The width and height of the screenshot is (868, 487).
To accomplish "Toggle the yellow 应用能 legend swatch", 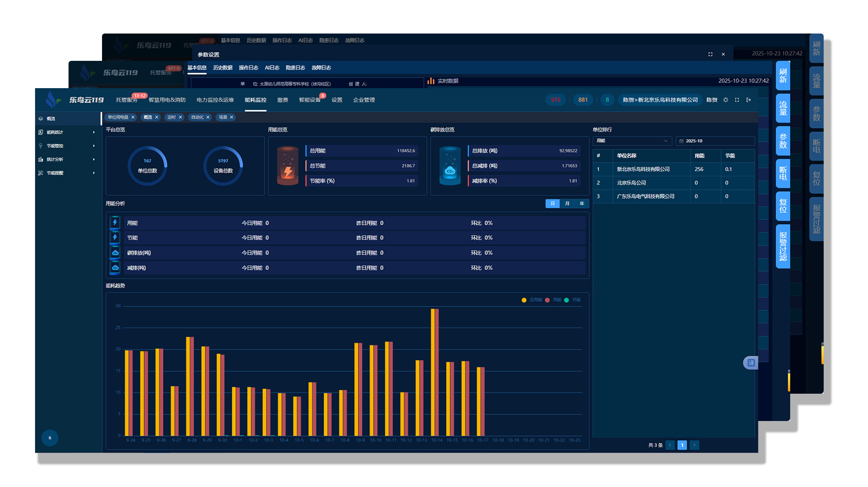I will (524, 300).
